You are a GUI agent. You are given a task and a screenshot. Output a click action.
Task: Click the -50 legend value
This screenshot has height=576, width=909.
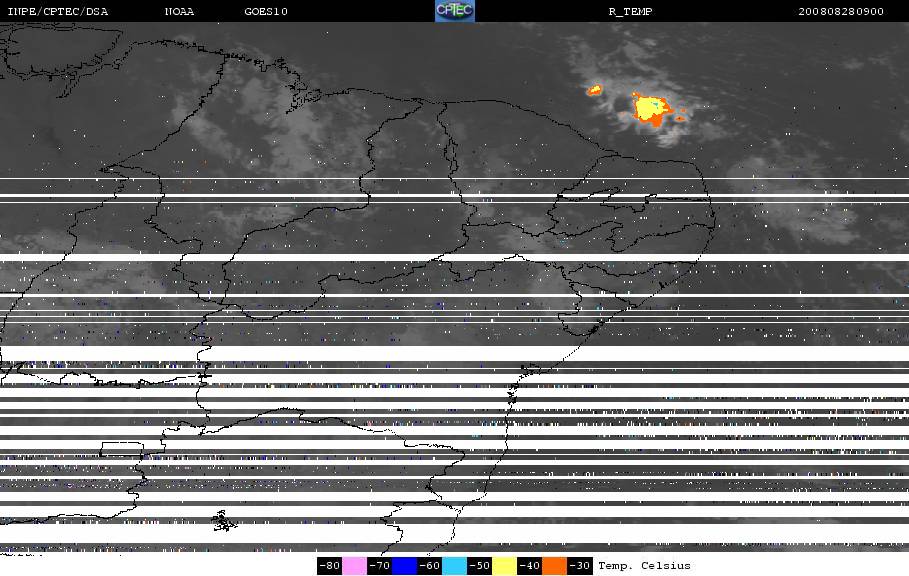pyautogui.click(x=479, y=566)
